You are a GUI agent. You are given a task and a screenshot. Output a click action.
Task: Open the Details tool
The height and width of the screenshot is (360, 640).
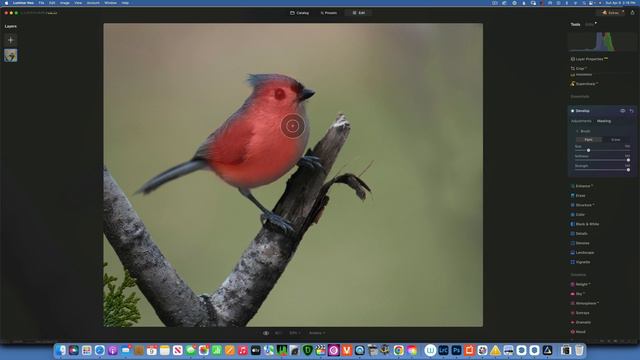579,233
